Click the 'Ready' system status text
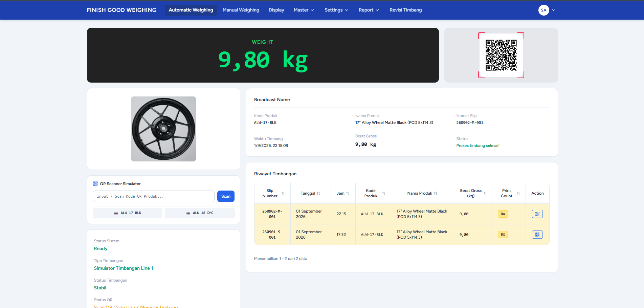Screen dimensions: 644x308 pyautogui.click(x=101, y=248)
